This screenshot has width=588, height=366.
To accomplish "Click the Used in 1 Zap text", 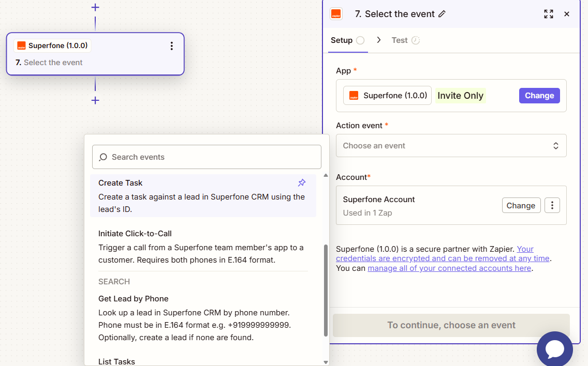I will pyautogui.click(x=367, y=213).
